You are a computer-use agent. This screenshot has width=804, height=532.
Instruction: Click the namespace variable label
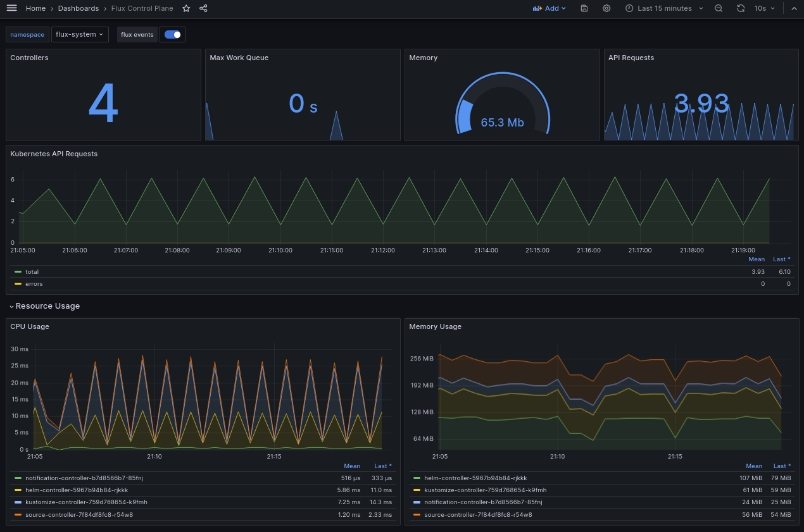[27, 34]
